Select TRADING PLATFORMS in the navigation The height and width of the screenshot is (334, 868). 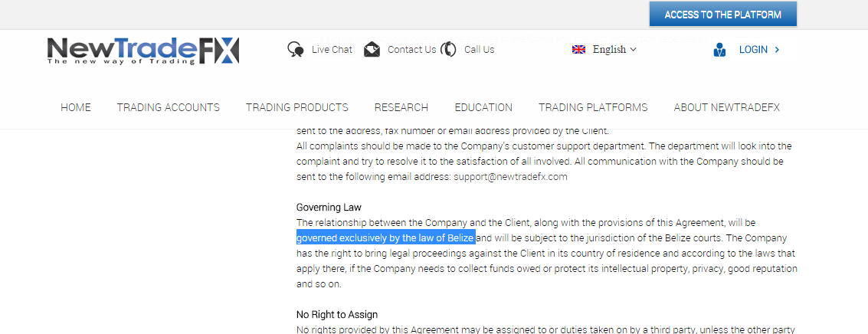pos(593,107)
